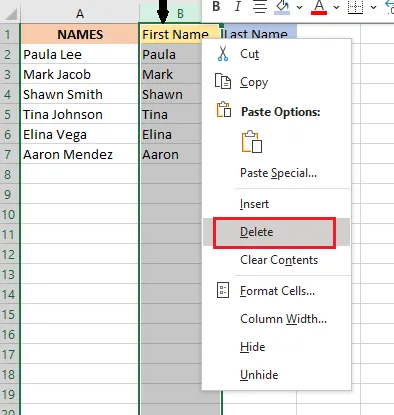Image resolution: width=394 pixels, height=415 pixels.
Task: Click cell B2 with Paula
Action: (171, 54)
